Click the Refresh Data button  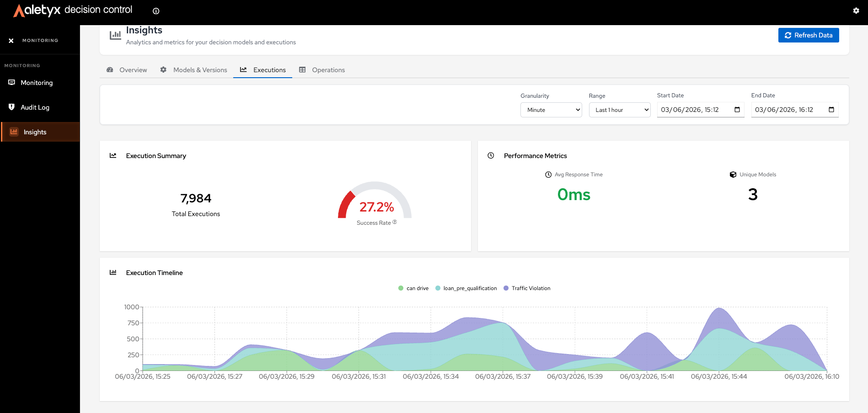[x=809, y=35]
